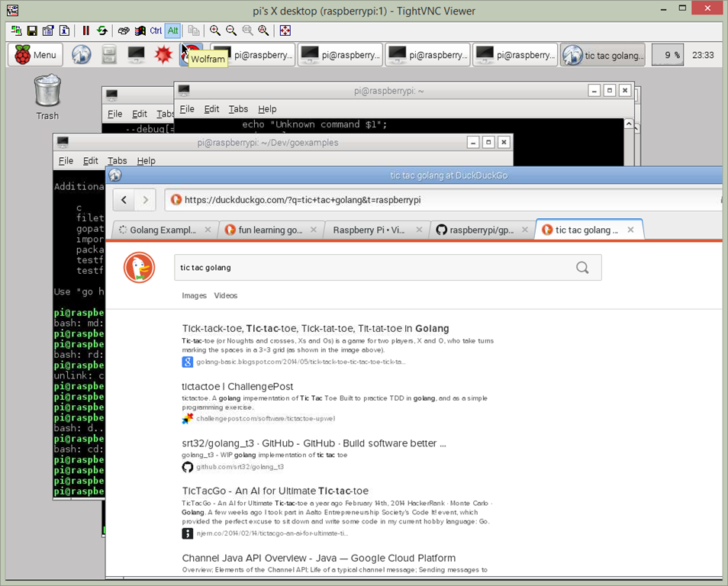Screen dimensions: 728x586
Task: Switch to full screen mode in TightVNC toolbar
Action: (x=285, y=31)
